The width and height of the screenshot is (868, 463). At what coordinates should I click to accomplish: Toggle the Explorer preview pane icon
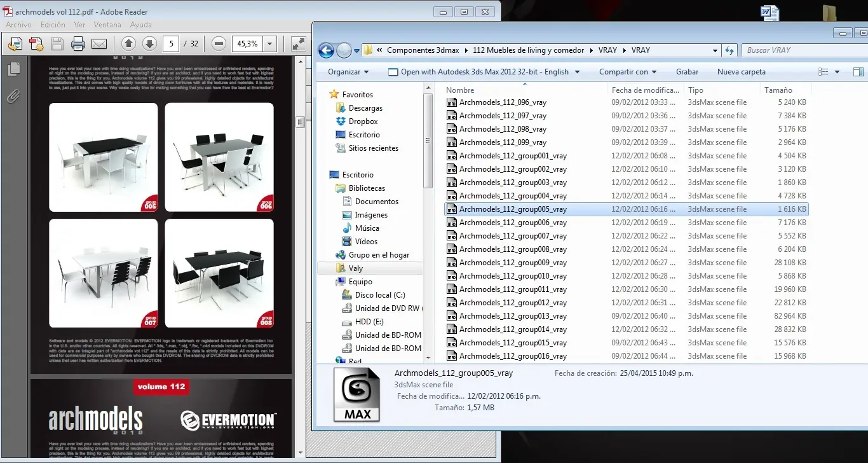[858, 72]
